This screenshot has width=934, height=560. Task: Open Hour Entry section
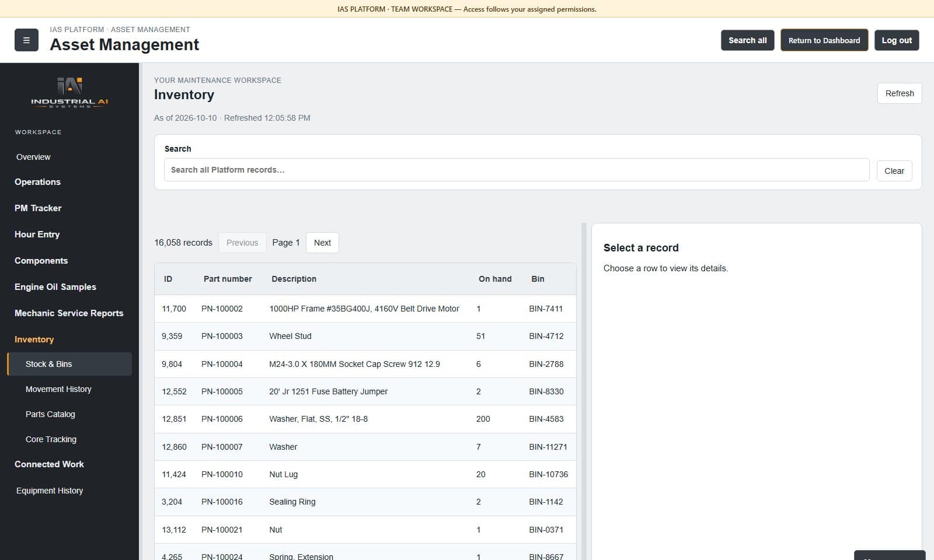click(x=37, y=235)
